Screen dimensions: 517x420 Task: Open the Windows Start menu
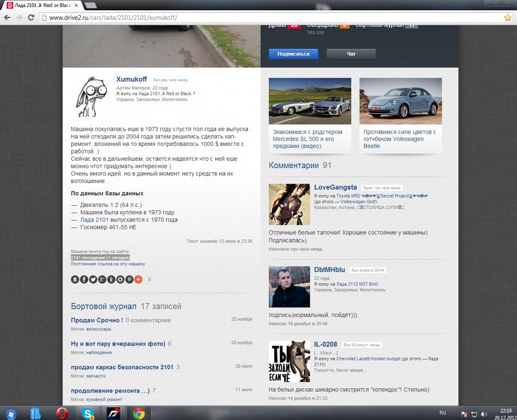click(11, 414)
